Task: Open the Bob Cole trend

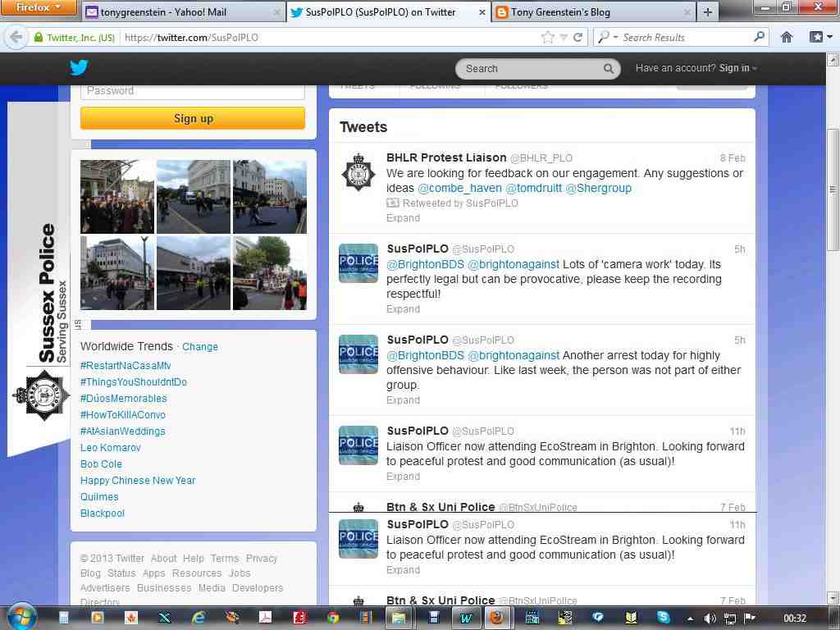Action: pos(101,464)
